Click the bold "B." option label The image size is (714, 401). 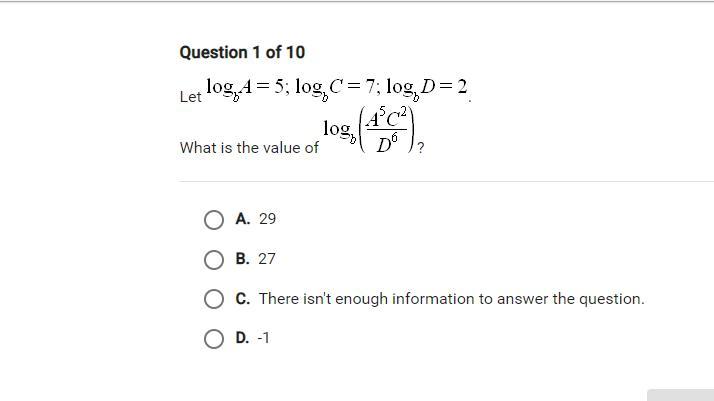pos(243,259)
